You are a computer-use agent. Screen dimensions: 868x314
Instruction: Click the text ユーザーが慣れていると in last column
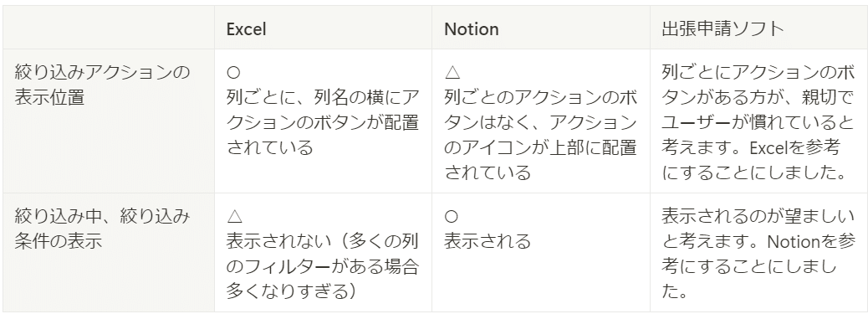(x=758, y=122)
